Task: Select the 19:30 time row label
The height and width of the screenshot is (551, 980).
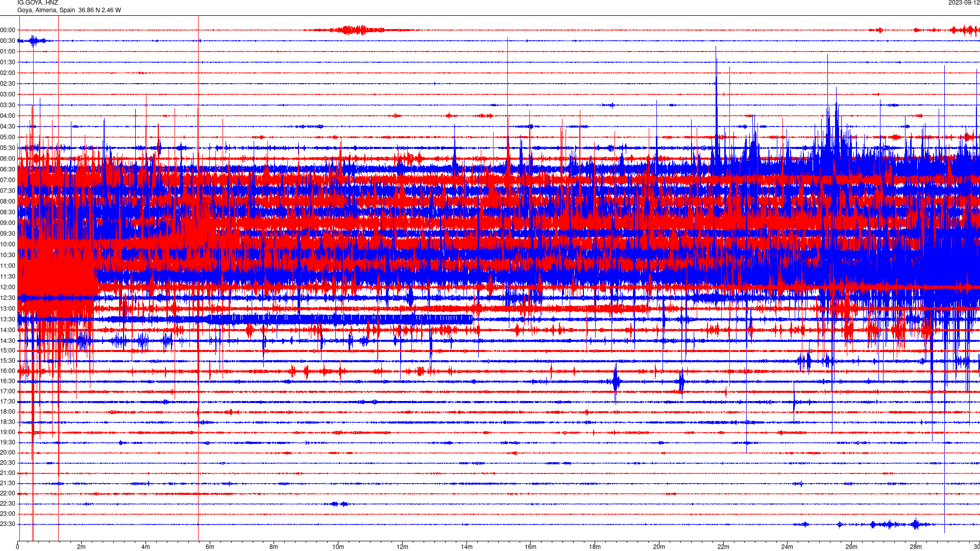Action: pos(8,442)
